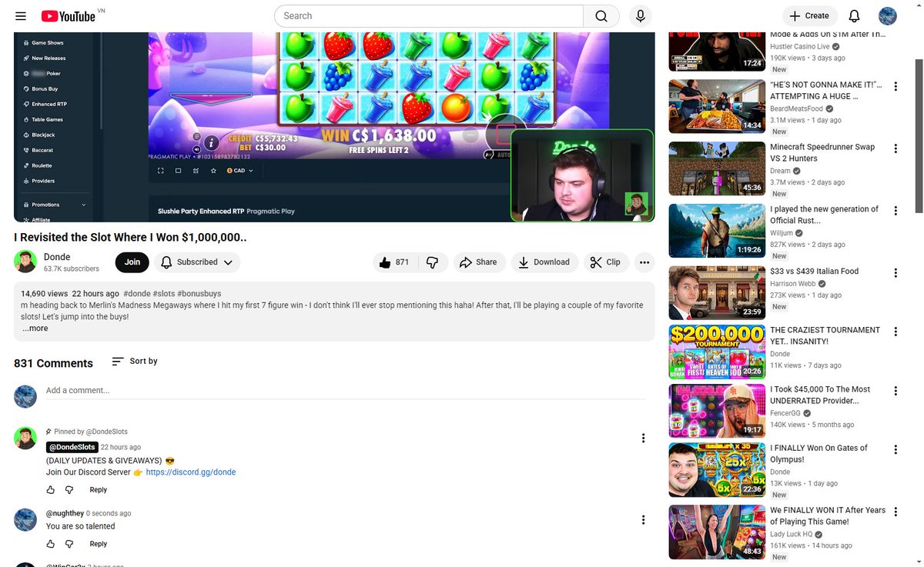Open We FINALLY WON IT video title

tap(828, 516)
